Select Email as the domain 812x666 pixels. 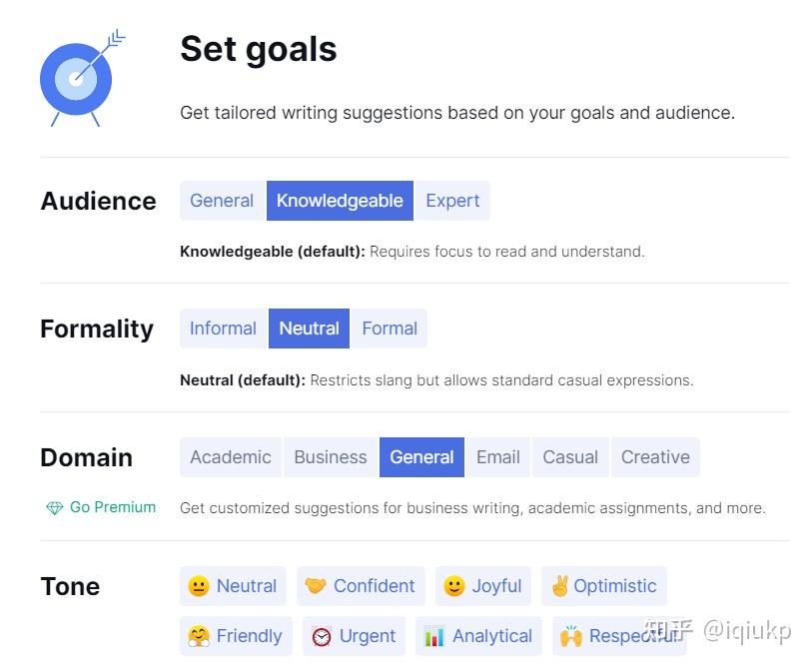(x=497, y=457)
